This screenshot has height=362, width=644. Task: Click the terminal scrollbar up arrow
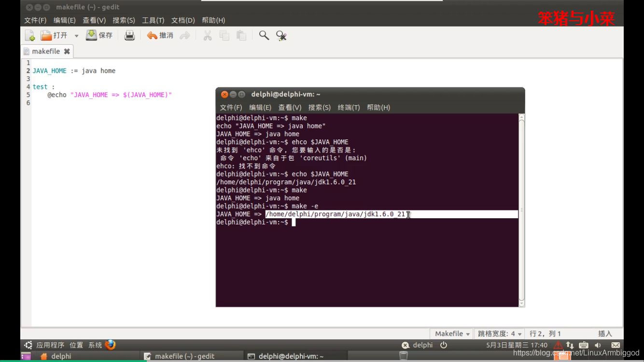(521, 117)
